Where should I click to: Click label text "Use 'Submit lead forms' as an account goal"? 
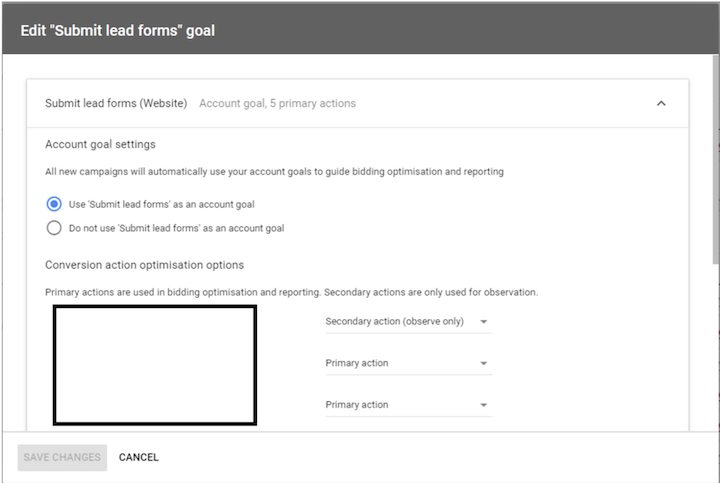click(161, 204)
